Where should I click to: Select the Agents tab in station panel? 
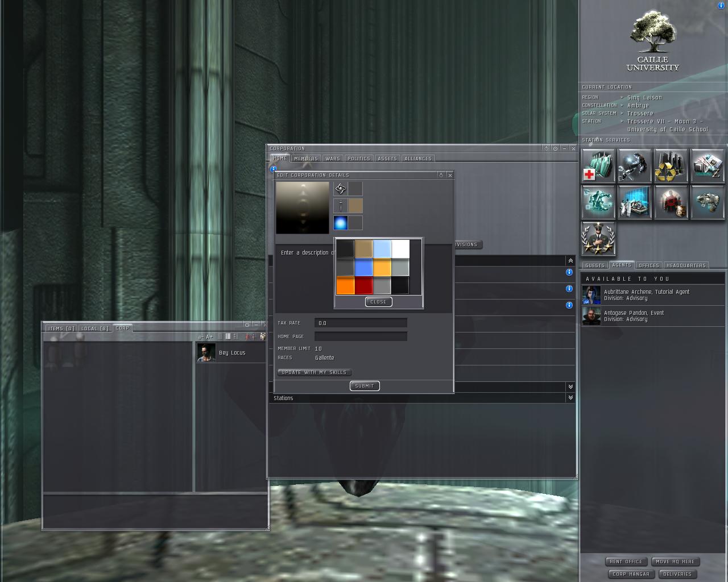(622, 265)
